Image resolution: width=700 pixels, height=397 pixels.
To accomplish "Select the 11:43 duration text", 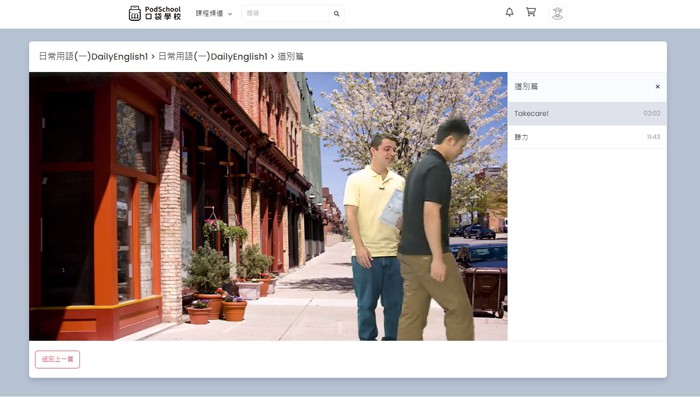I will (x=654, y=137).
